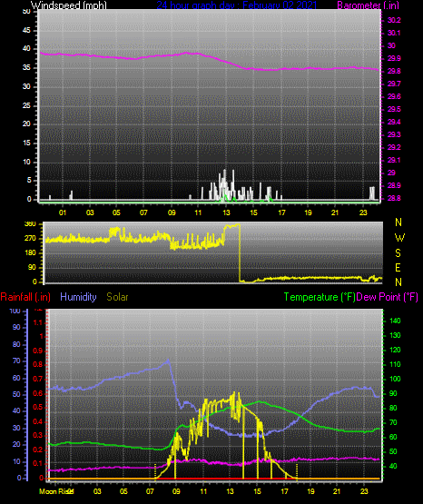
Task: Click the "110" temperature axis value
Action: click(x=395, y=364)
